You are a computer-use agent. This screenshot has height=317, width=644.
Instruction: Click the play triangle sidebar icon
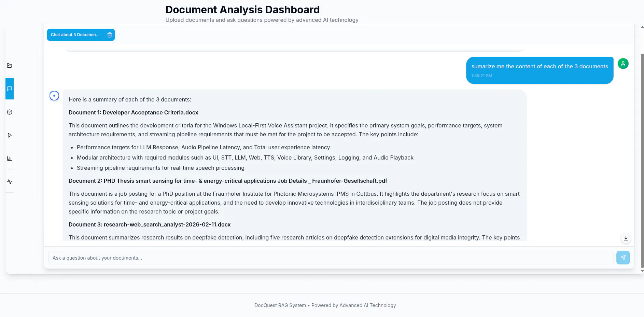[x=10, y=135]
